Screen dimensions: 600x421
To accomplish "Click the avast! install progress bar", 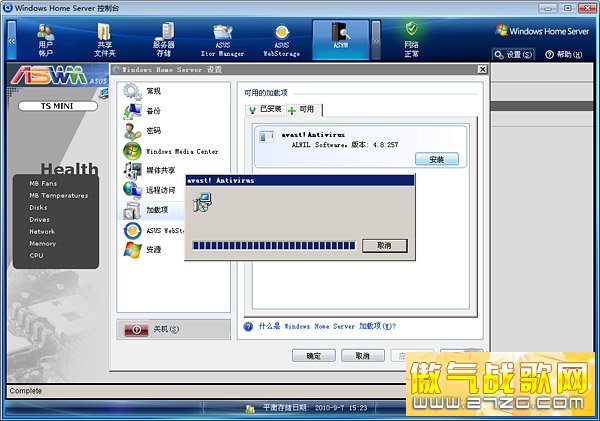I will 274,245.
